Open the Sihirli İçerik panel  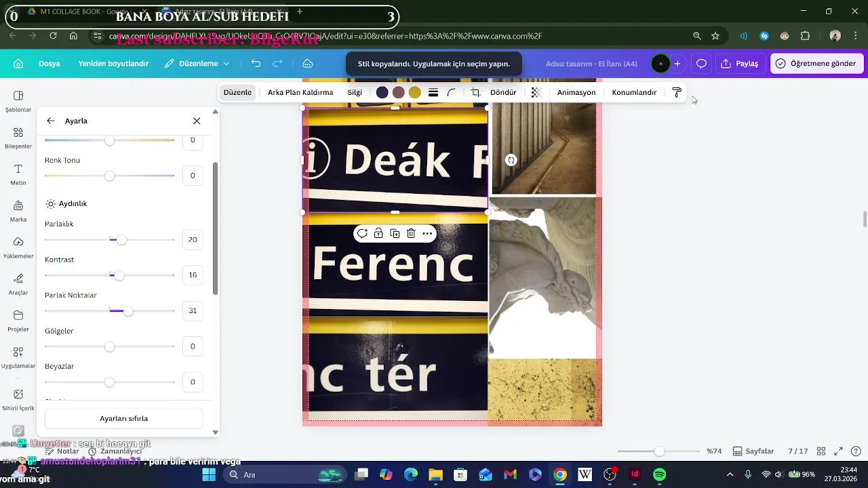pos(18,400)
